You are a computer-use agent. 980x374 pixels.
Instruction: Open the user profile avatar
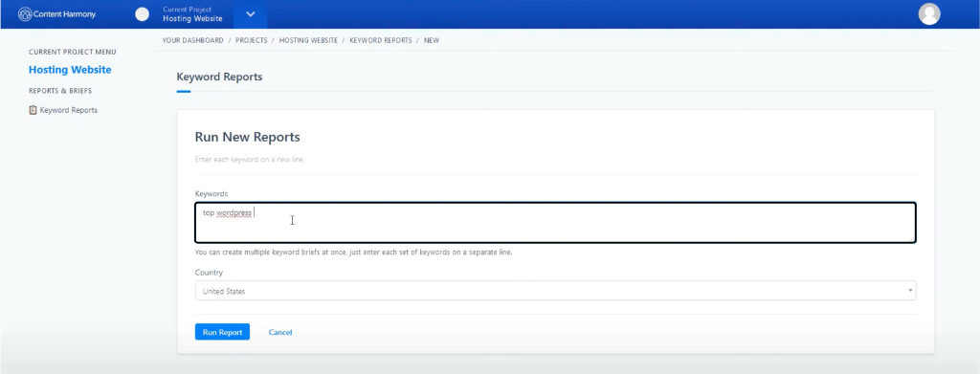click(929, 13)
